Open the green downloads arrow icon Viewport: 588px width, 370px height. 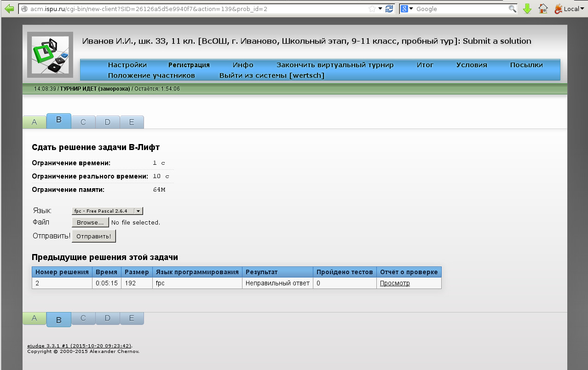527,9
